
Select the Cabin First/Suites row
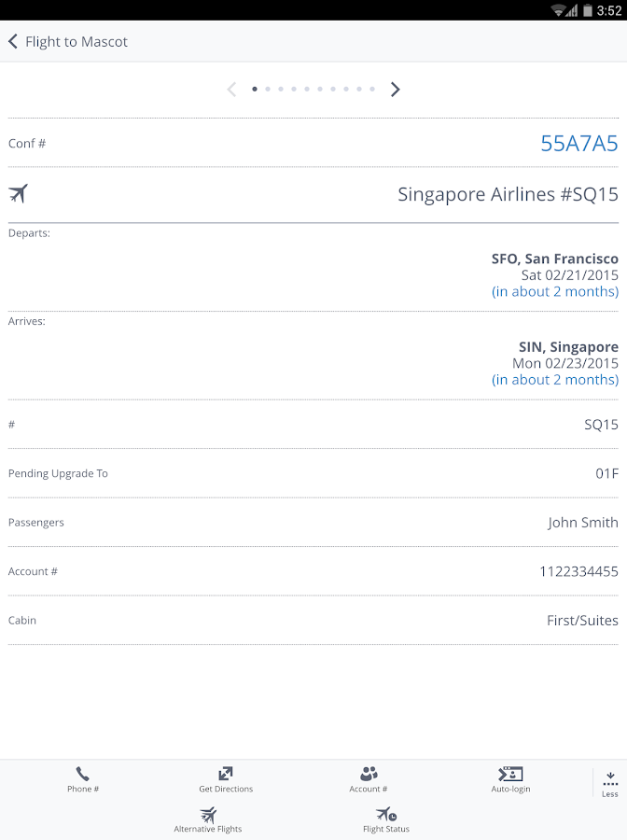[313, 621]
